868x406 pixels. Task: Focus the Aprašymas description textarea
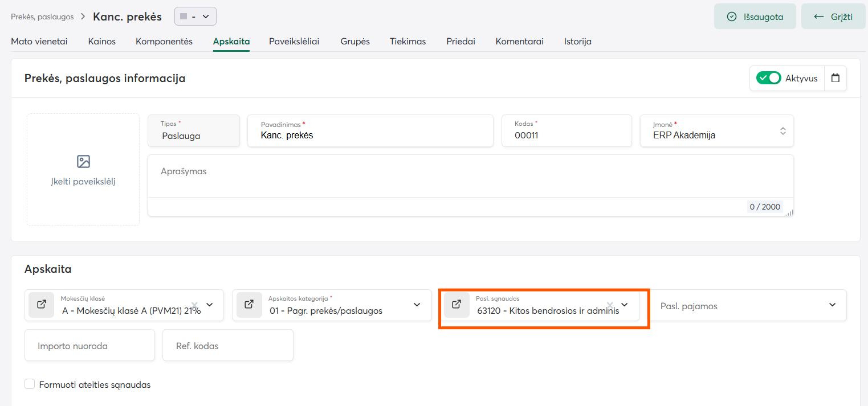[471, 177]
